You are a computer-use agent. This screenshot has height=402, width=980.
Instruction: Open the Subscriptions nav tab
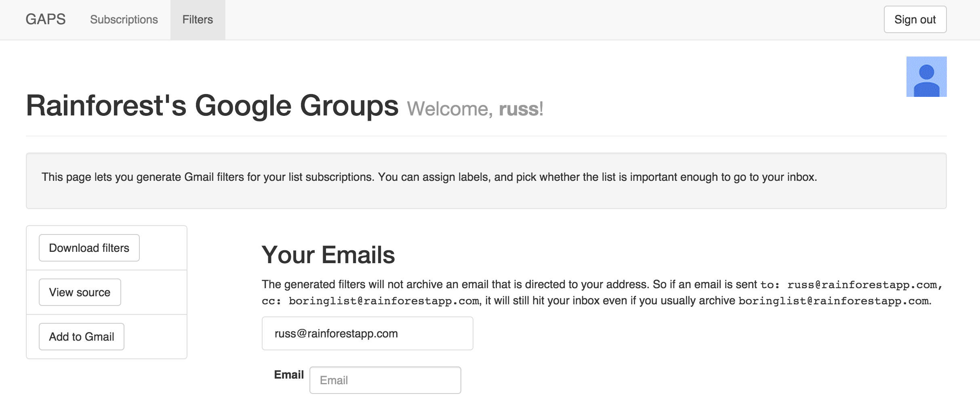point(124,19)
